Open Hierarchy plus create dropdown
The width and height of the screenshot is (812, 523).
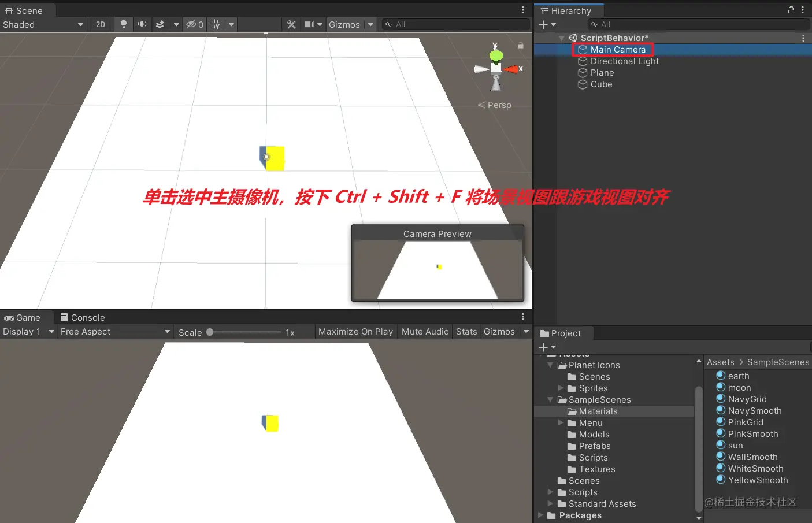coord(547,25)
